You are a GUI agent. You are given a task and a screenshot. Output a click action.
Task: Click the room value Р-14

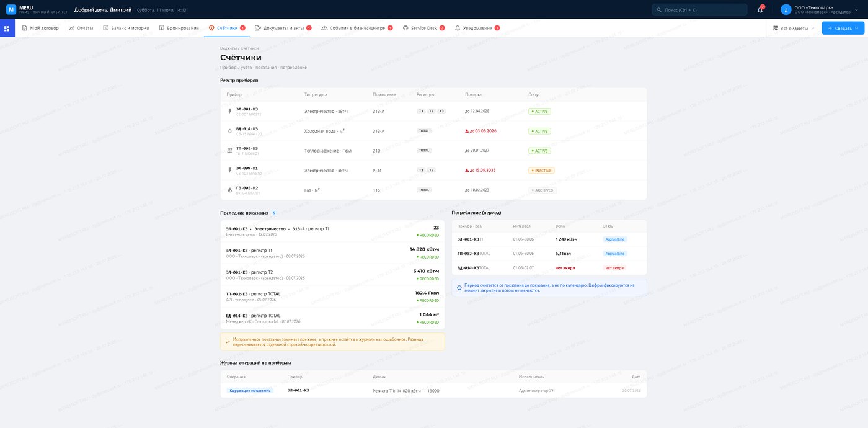tap(377, 170)
